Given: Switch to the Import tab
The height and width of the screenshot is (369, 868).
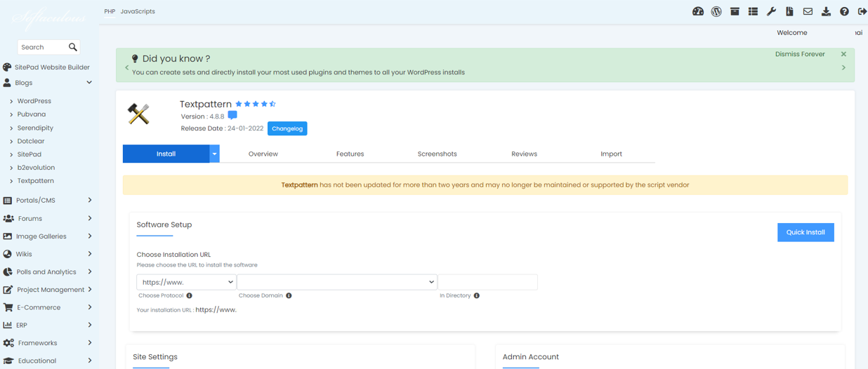Looking at the screenshot, I should (611, 154).
